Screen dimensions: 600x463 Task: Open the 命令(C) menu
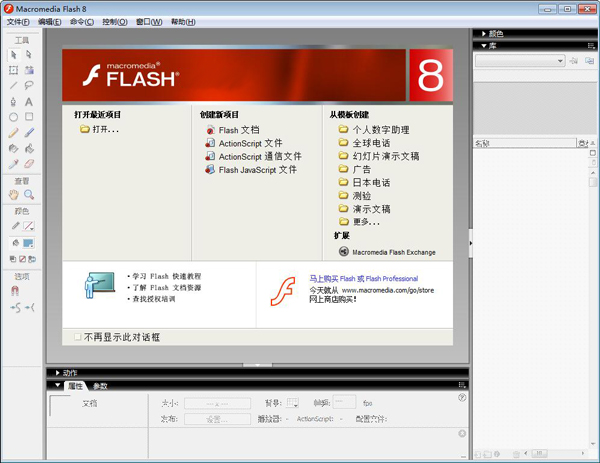[82, 22]
